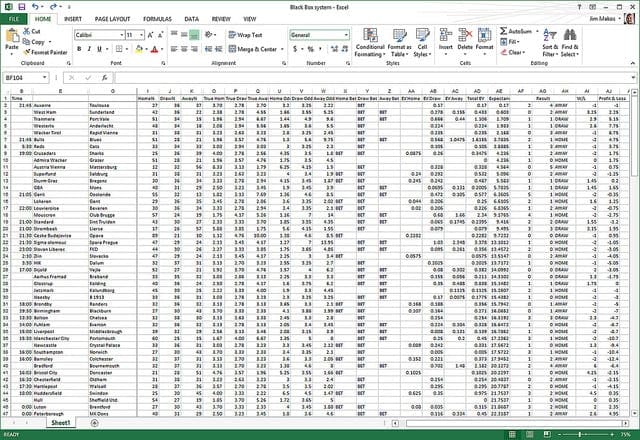Click the Copy button

[x=34, y=42]
